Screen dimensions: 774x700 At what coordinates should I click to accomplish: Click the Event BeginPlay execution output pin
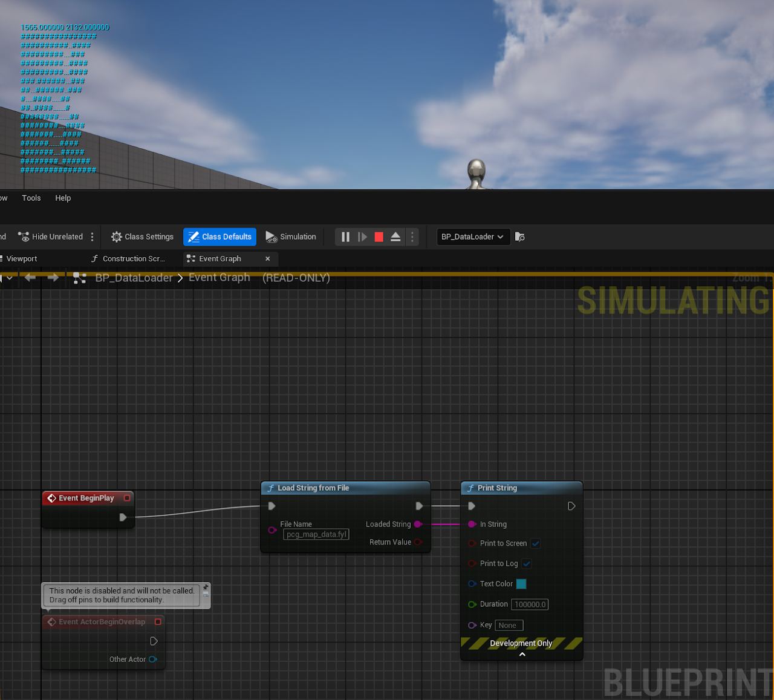pos(123,517)
